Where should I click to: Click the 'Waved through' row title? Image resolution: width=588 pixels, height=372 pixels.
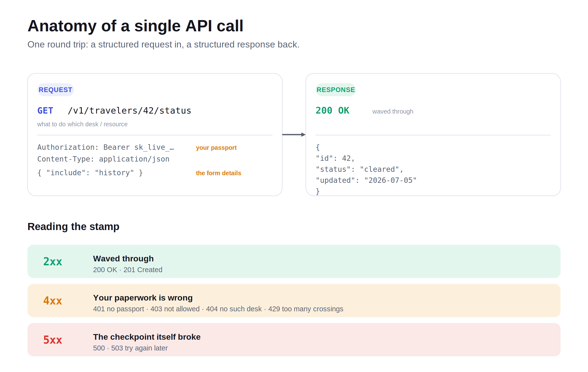(123, 259)
